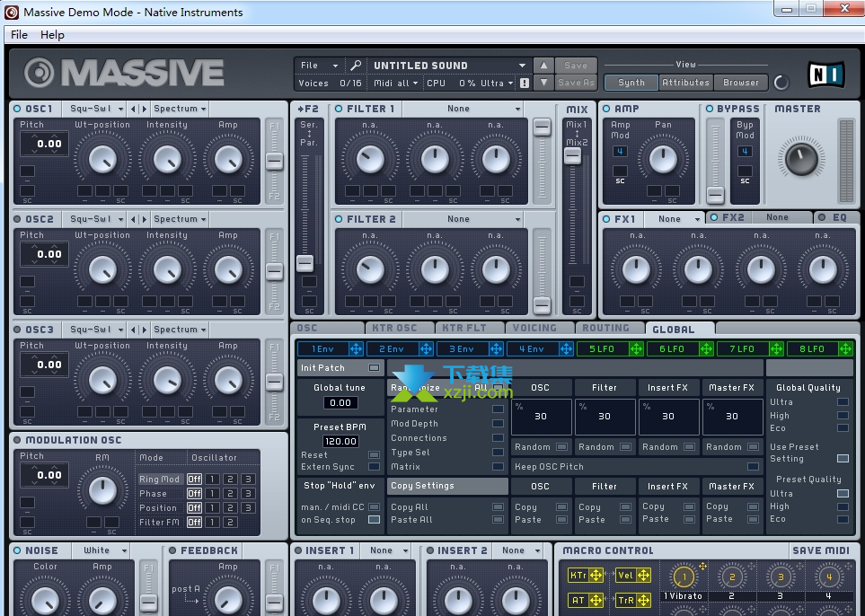The width and height of the screenshot is (865, 616).
Task: Switch to the Browser view
Action: (741, 83)
